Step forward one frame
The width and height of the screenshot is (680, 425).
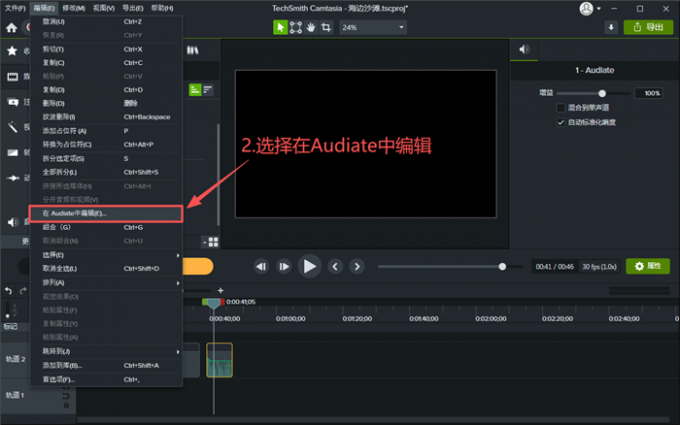[284, 266]
